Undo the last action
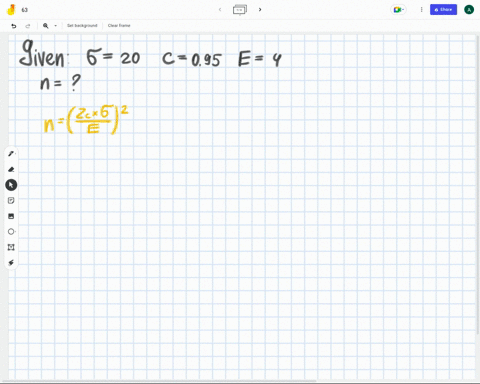This screenshot has width=480, height=384. pyautogui.click(x=14, y=26)
